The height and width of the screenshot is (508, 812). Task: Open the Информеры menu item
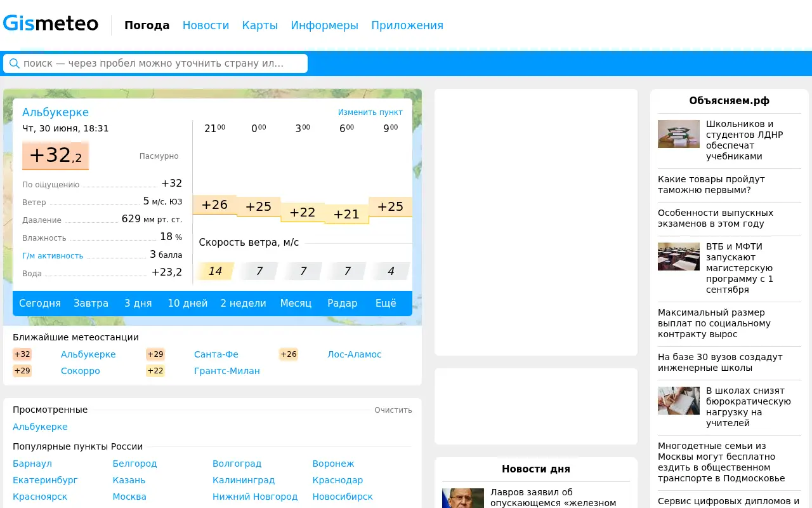click(325, 25)
